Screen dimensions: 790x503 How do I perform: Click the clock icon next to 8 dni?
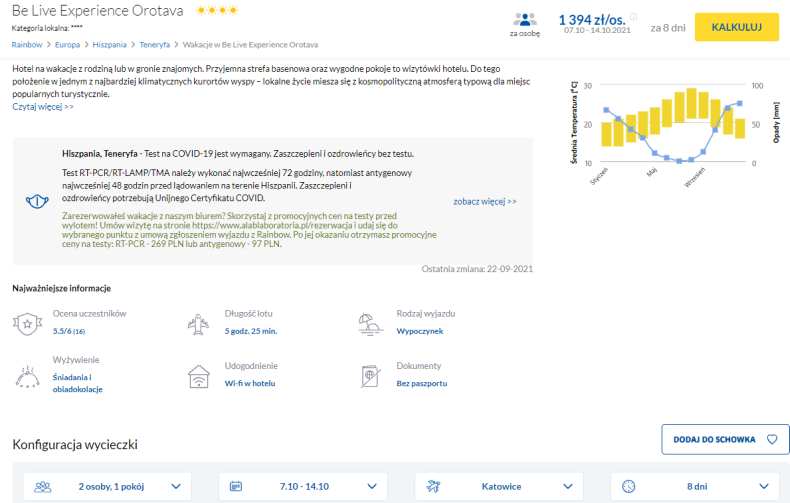[628, 486]
